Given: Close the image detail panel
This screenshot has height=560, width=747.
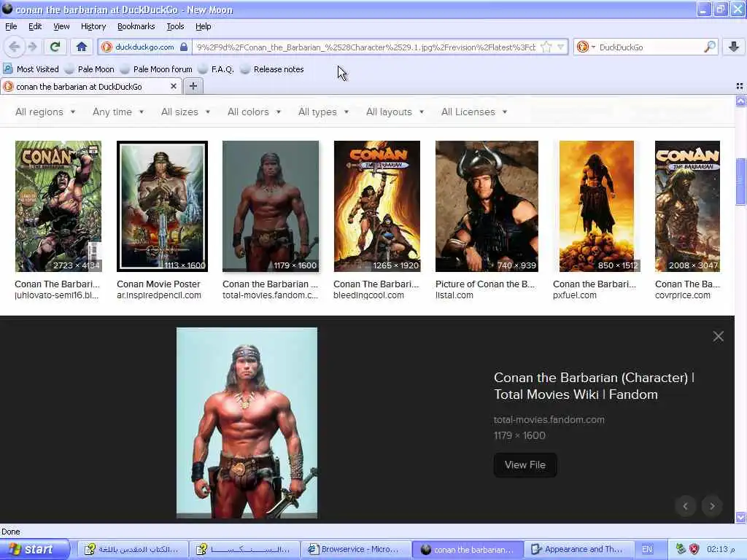Looking at the screenshot, I should pyautogui.click(x=718, y=336).
